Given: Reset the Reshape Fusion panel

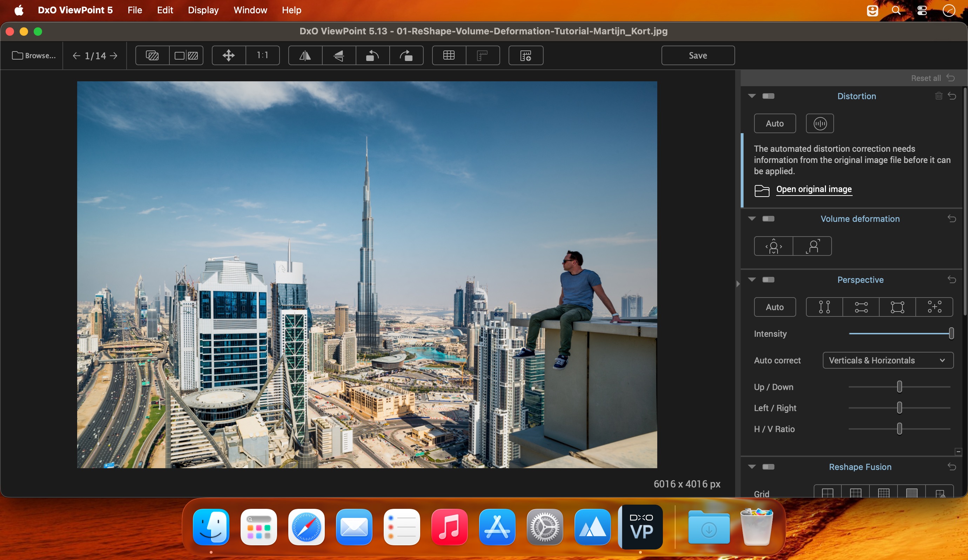Looking at the screenshot, I should coord(952,467).
